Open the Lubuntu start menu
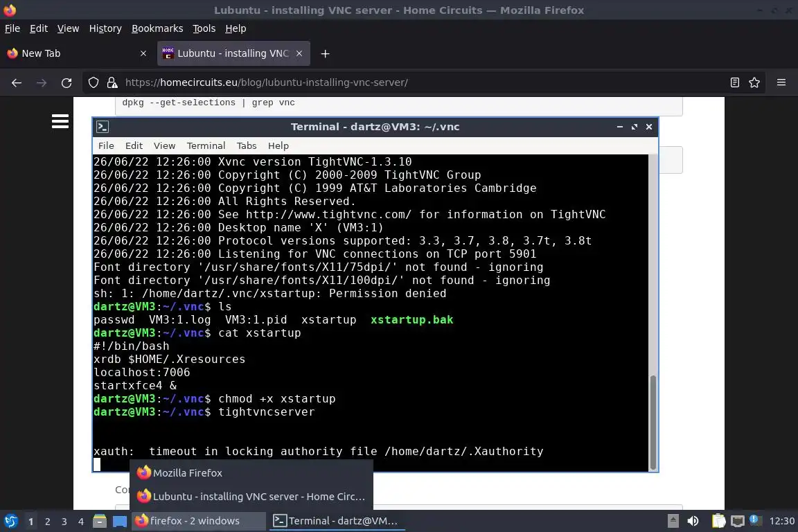The width and height of the screenshot is (798, 532). [x=10, y=521]
